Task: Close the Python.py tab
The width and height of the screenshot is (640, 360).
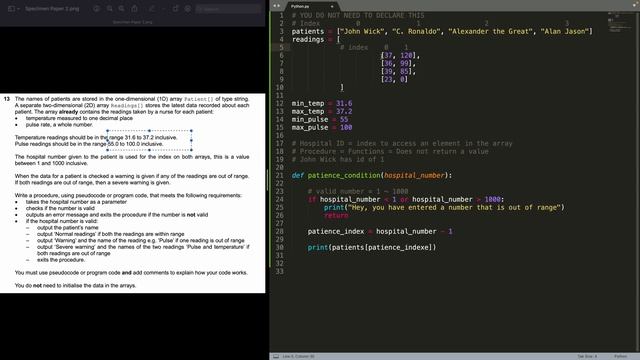Action: (x=332, y=7)
